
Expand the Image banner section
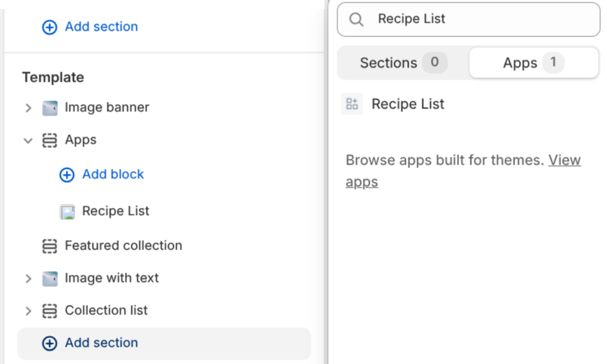tap(29, 108)
